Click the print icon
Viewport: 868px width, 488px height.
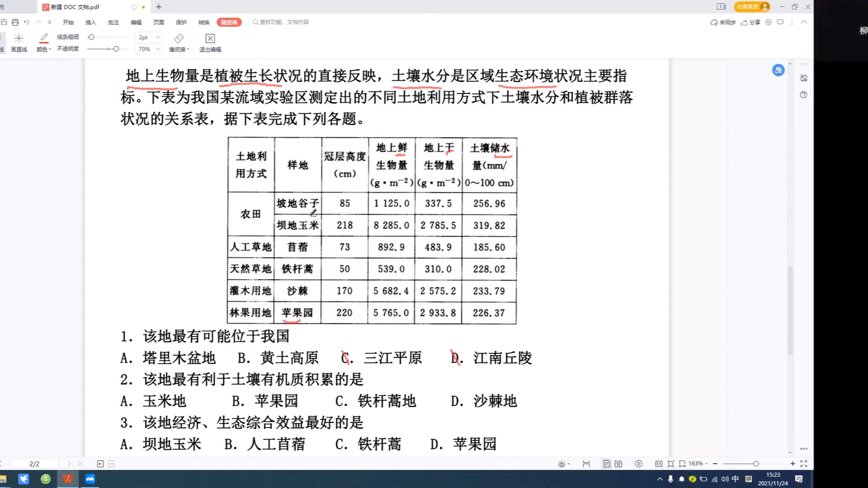15,22
